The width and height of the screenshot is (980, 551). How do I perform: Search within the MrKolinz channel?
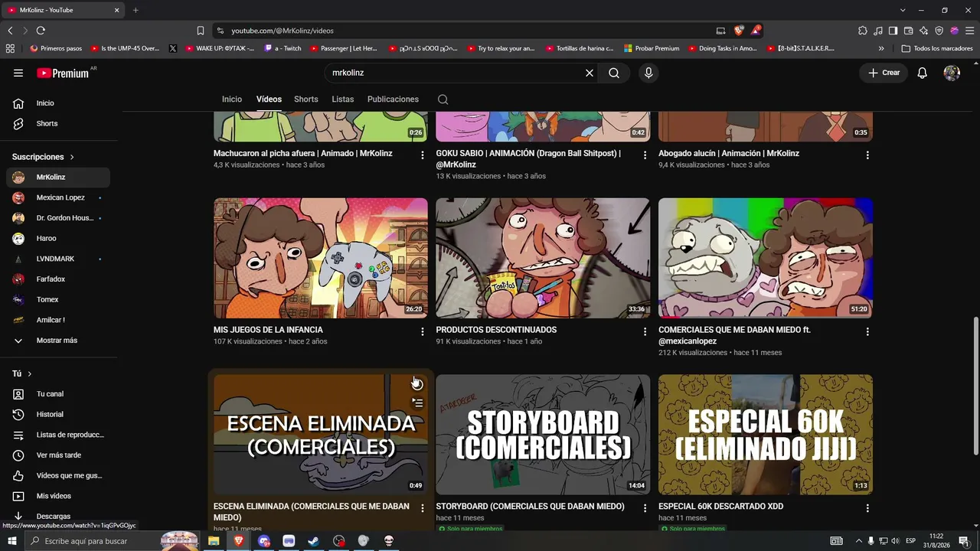[443, 99]
